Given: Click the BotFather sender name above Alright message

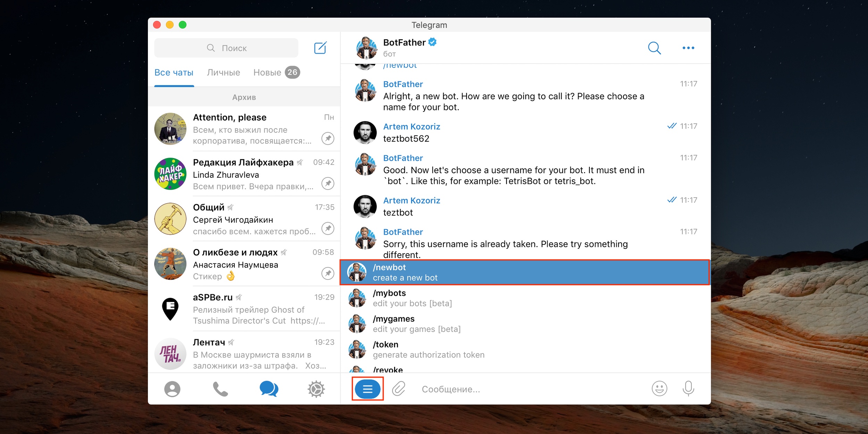Looking at the screenshot, I should [403, 84].
